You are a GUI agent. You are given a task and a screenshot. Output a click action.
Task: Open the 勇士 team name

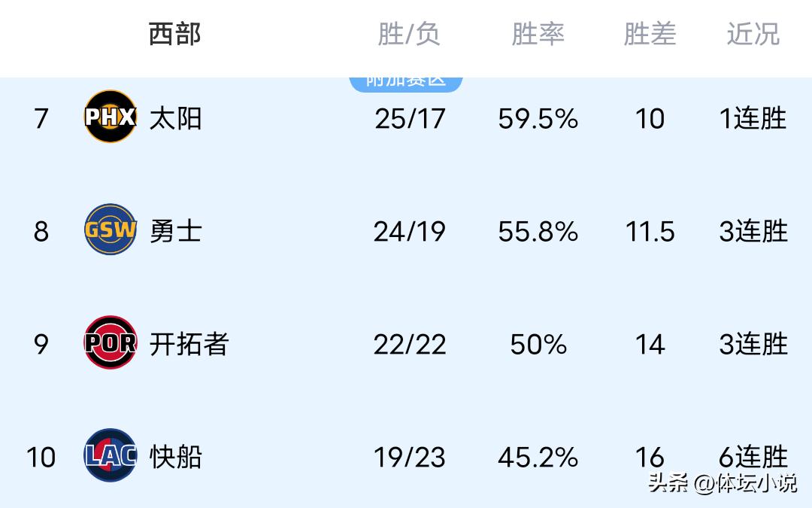point(175,231)
